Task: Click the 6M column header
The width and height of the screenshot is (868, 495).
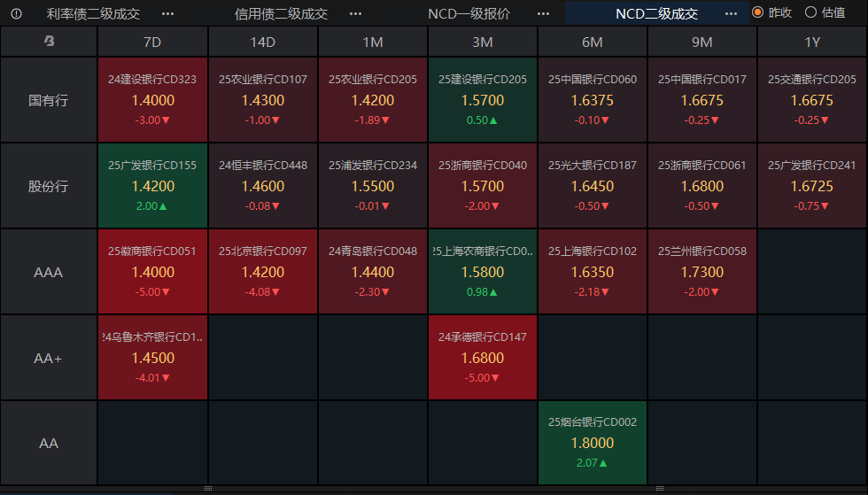Action: [x=593, y=43]
